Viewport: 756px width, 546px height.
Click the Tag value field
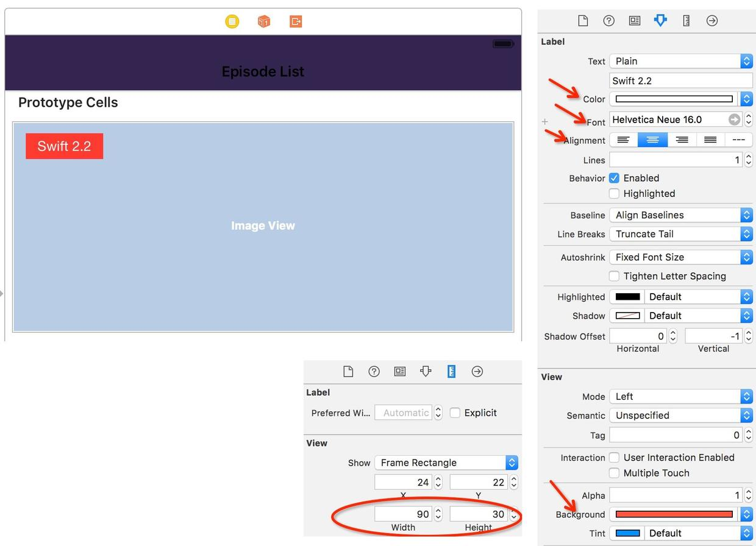point(676,435)
